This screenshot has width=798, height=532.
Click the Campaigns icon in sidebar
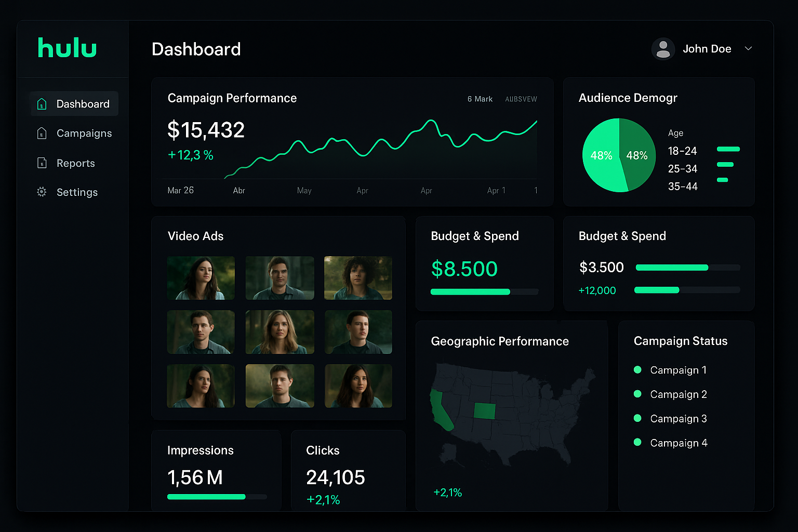pyautogui.click(x=42, y=134)
